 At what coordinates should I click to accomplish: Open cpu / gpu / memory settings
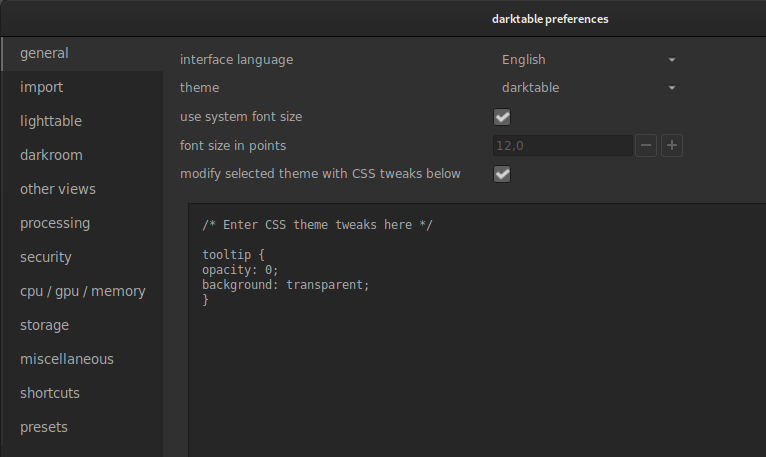point(83,291)
